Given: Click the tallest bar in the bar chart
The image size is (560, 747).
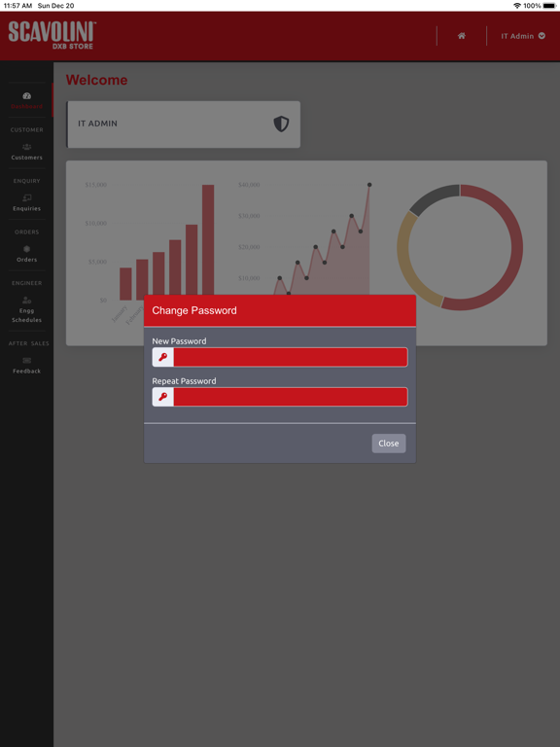Looking at the screenshot, I should click(208, 240).
